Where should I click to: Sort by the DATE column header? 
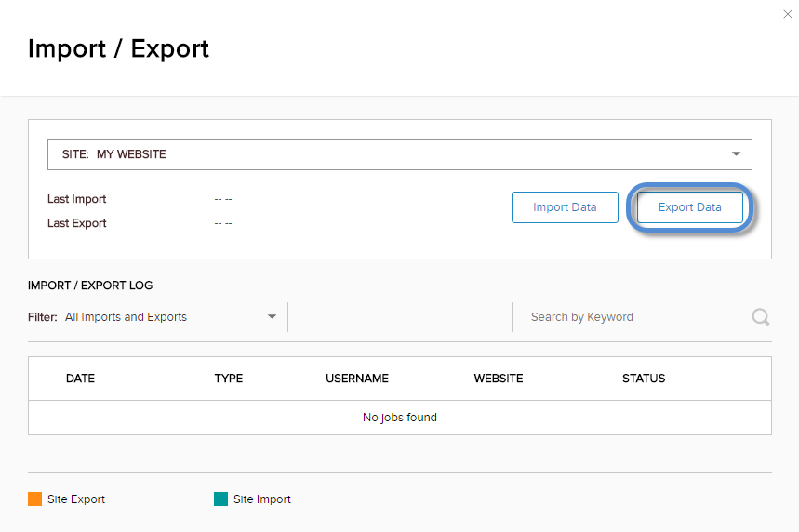click(80, 379)
